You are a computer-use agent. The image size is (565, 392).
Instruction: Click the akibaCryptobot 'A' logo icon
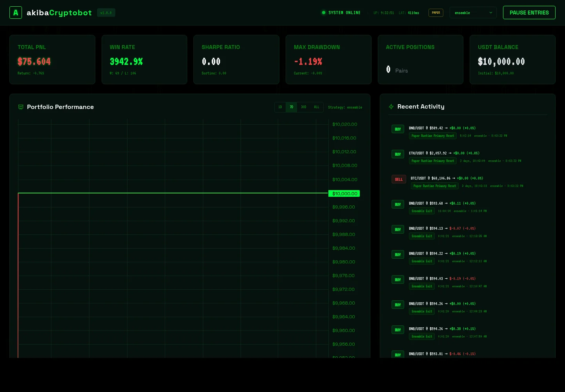(x=16, y=13)
